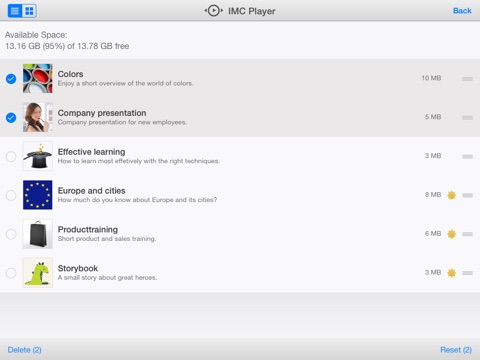The height and width of the screenshot is (360, 480).
Task: Click the Colors course title
Action: 70,74
